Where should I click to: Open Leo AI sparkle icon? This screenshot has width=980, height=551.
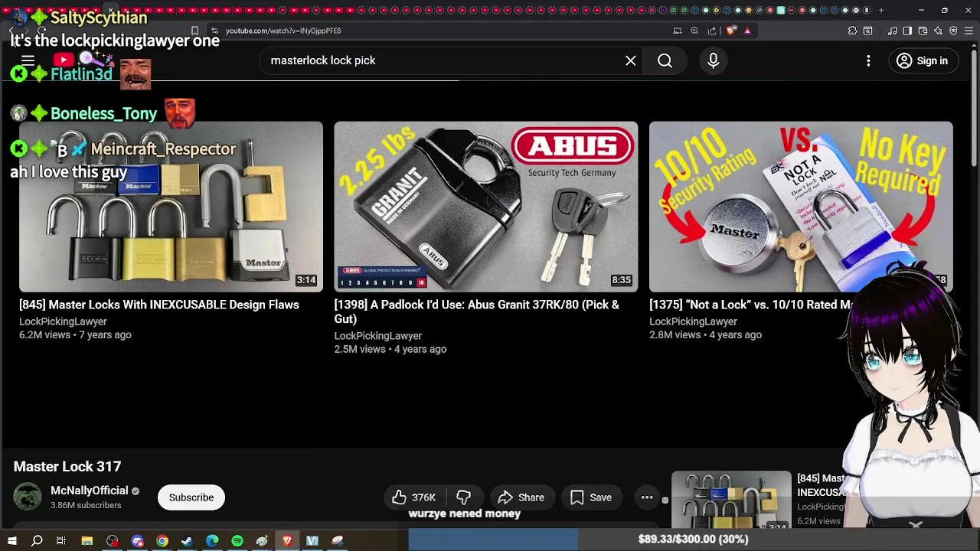pyautogui.click(x=938, y=31)
